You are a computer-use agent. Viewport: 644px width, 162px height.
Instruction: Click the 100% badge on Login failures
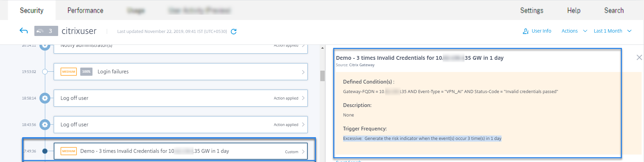86,72
